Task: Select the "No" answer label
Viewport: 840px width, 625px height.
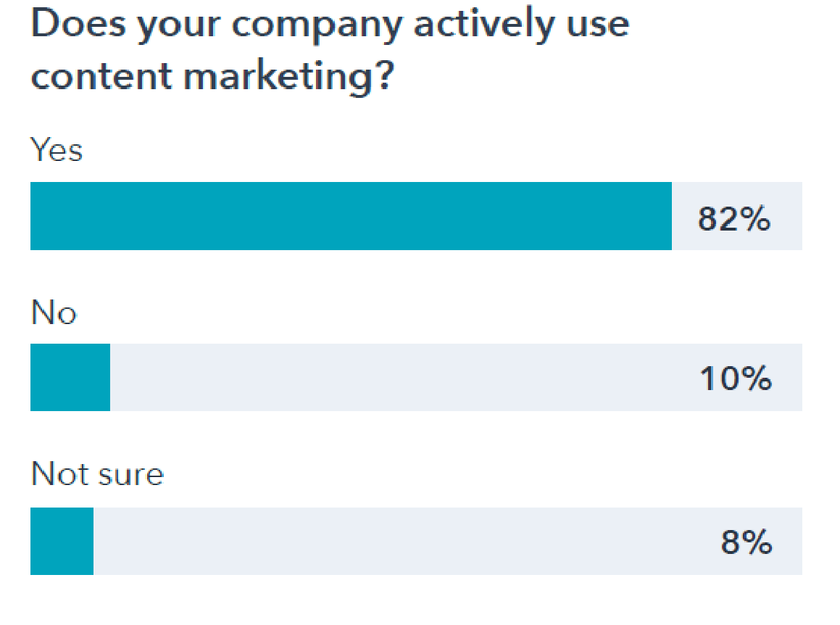Action: pyautogui.click(x=54, y=313)
